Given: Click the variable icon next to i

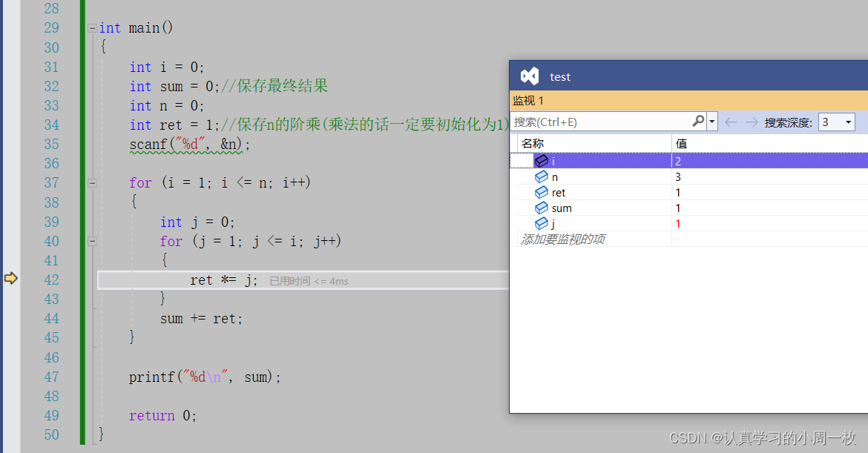Looking at the screenshot, I should [x=542, y=161].
